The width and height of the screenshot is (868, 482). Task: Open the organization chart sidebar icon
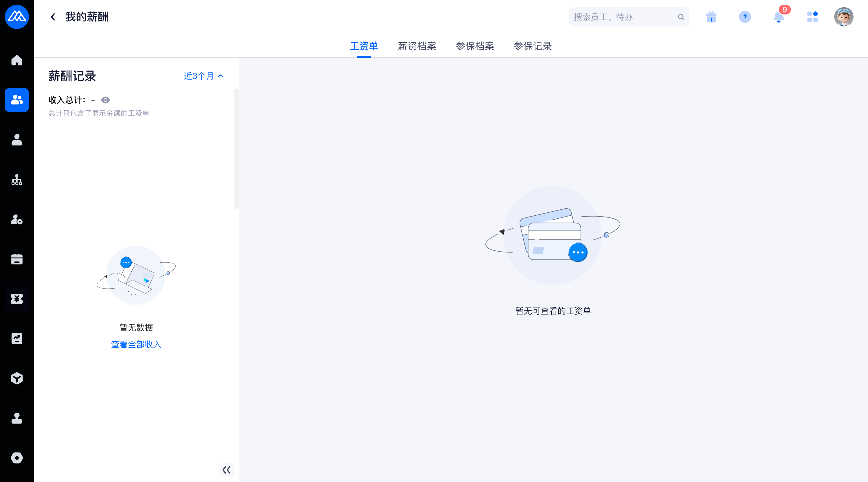(x=17, y=180)
